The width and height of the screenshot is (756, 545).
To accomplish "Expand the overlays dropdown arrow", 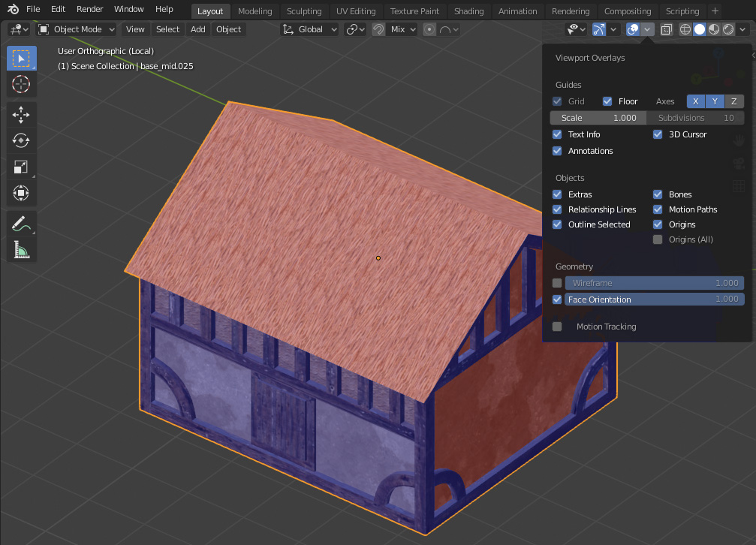I will pos(647,29).
